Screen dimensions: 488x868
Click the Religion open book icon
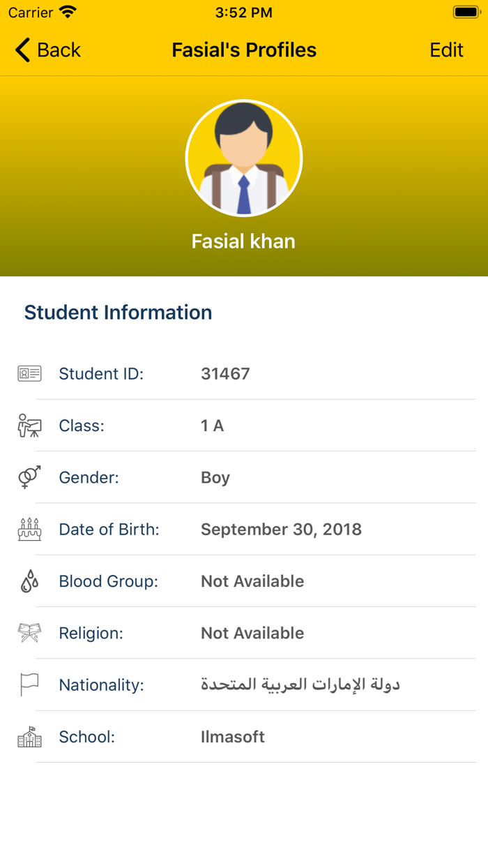pyautogui.click(x=29, y=632)
